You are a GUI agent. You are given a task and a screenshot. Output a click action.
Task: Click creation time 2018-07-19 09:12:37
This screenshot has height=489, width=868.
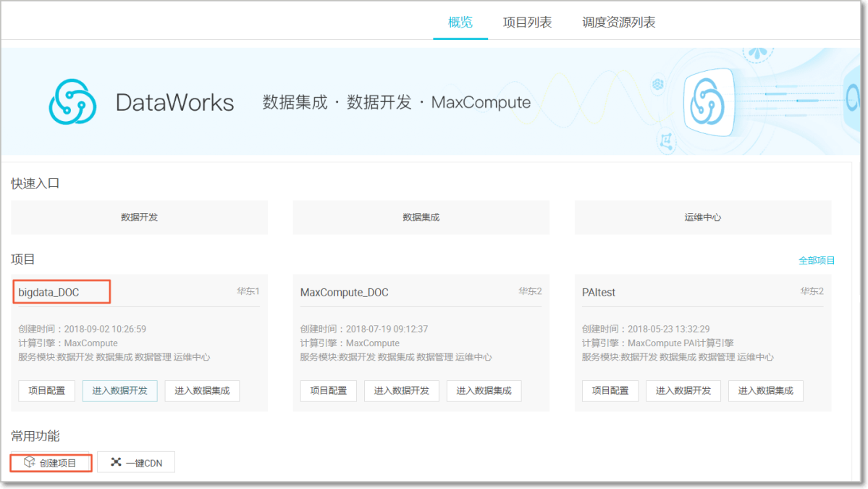(x=387, y=329)
